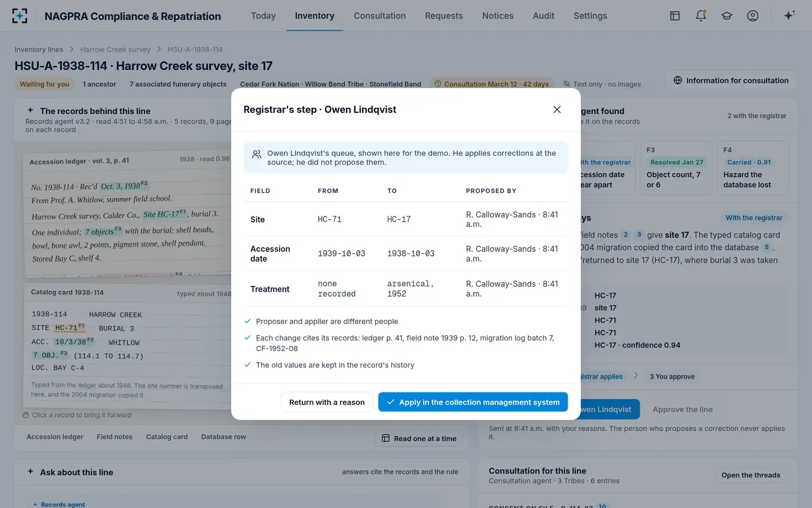Click the sparkle icon beside 'The records behind this line'
Image resolution: width=812 pixels, height=508 pixels.
[30, 111]
